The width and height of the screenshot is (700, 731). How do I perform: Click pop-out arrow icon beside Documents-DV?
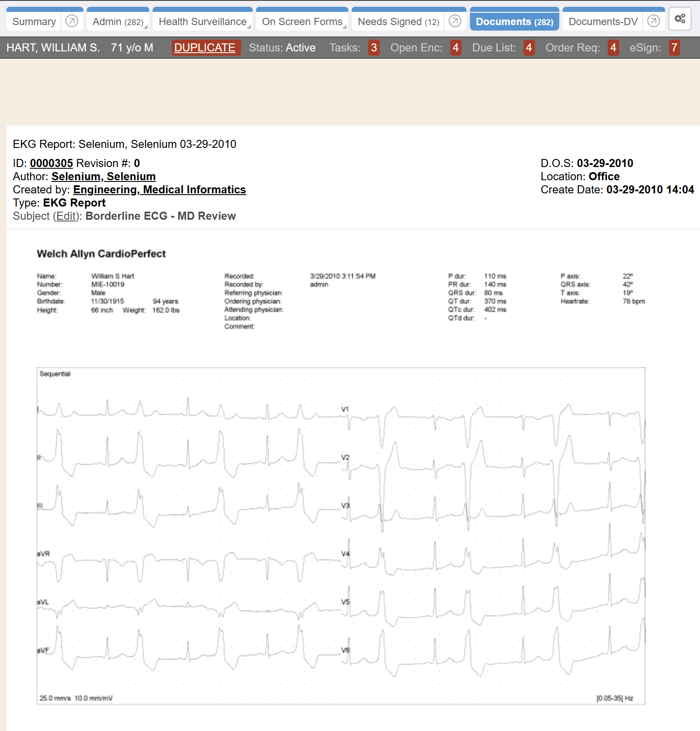(653, 21)
